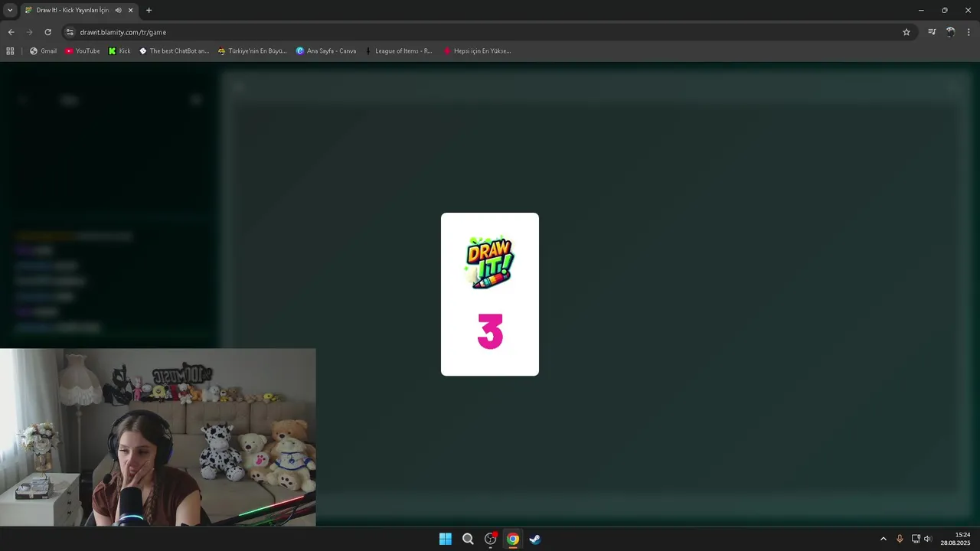Open Hepsi için En Yükse... bookmark
Viewport: 980px width, 551px height.
[477, 51]
